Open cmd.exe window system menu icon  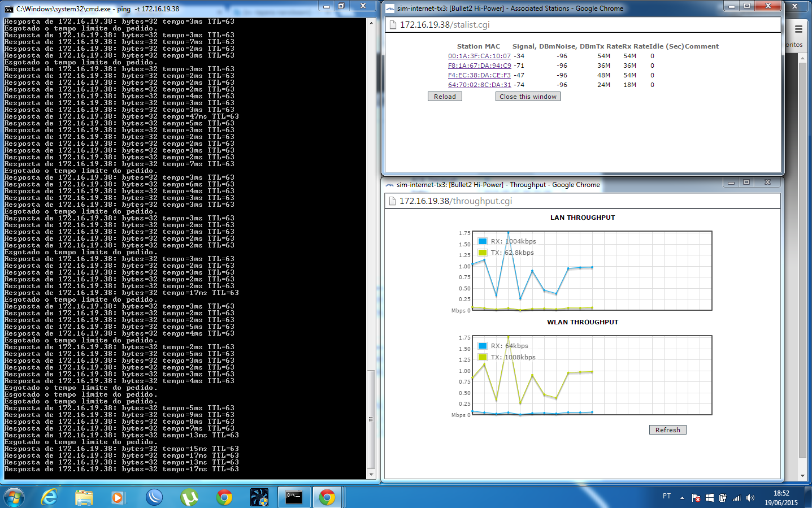coord(9,9)
